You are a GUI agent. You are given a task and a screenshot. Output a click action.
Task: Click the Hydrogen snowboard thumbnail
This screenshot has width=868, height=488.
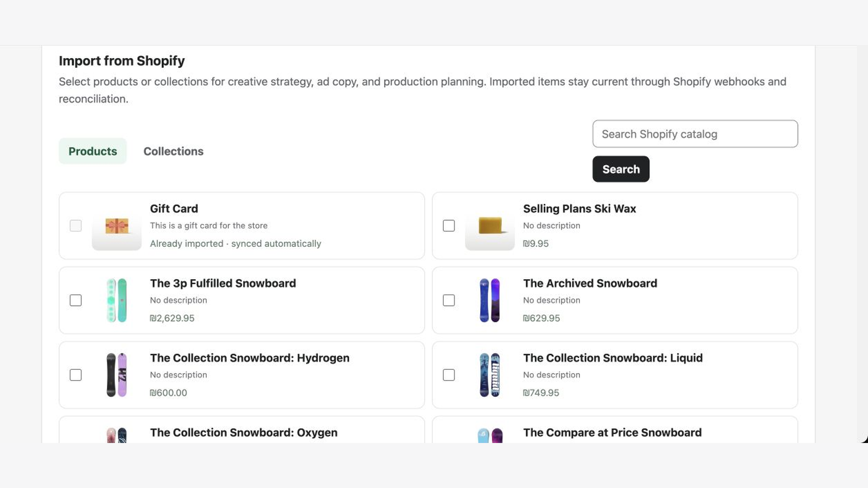point(117,375)
